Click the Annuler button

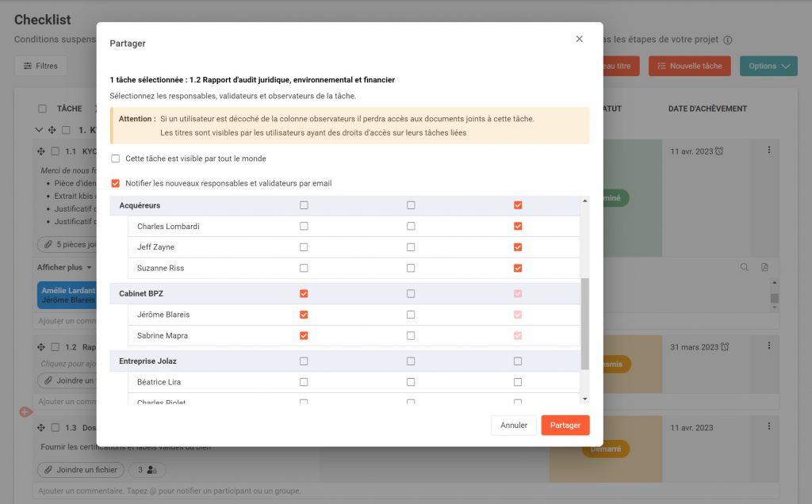pos(514,426)
